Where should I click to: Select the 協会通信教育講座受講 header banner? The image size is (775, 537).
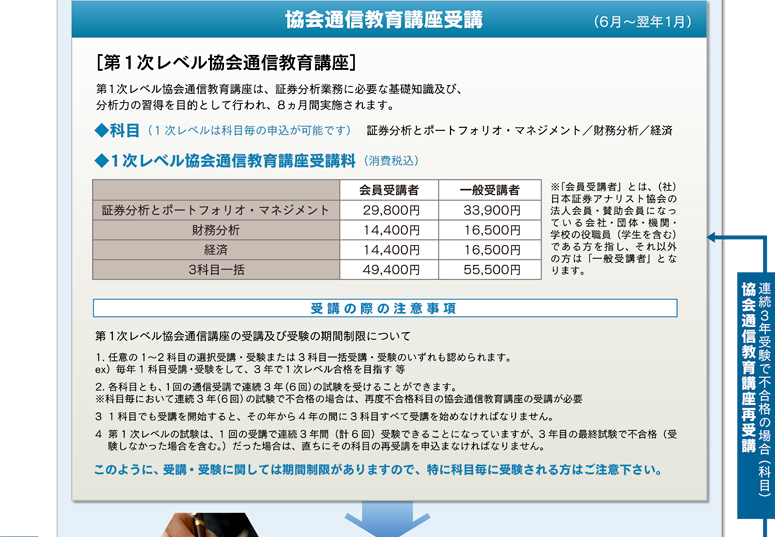click(x=383, y=20)
